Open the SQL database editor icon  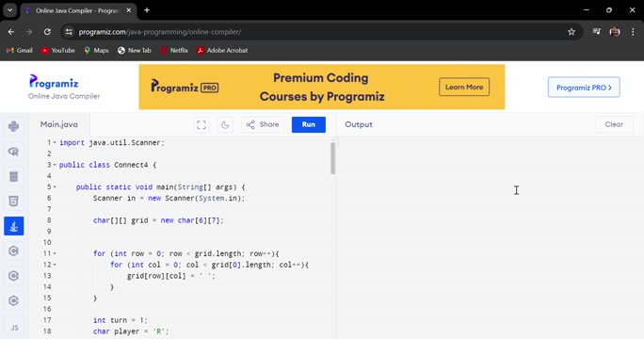(13, 176)
